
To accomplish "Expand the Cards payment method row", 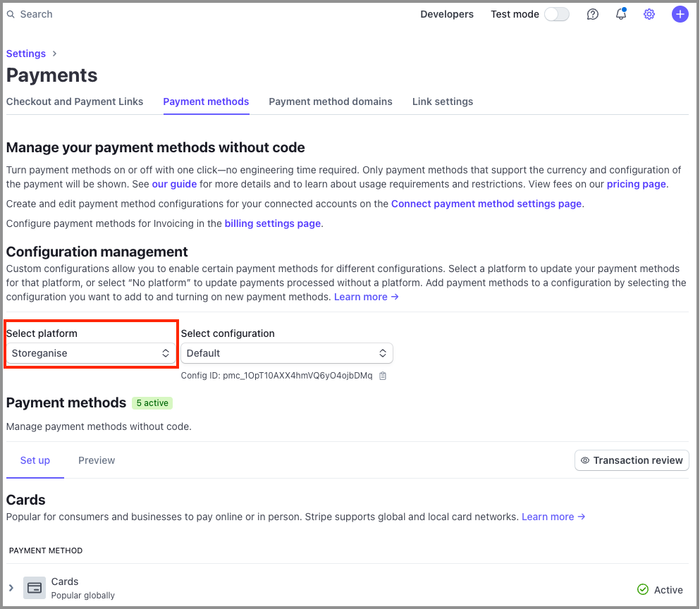I will [11, 587].
